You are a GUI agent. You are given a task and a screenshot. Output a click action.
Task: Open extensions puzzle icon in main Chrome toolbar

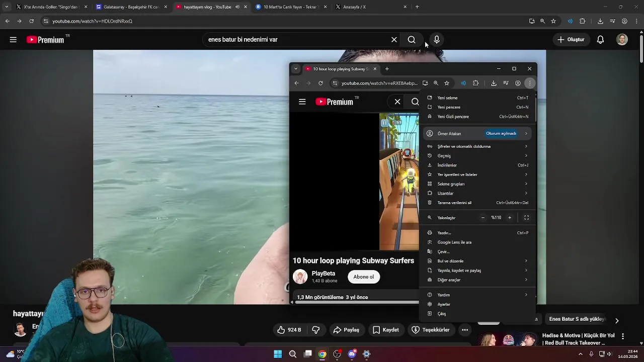(583, 21)
